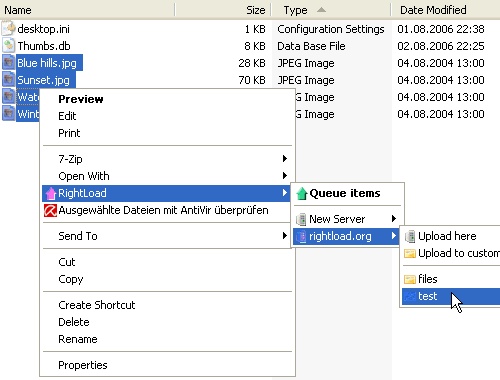Click the date 02.08.2006 22:25
Viewport: 500px width, 380px height.
coord(441,46)
